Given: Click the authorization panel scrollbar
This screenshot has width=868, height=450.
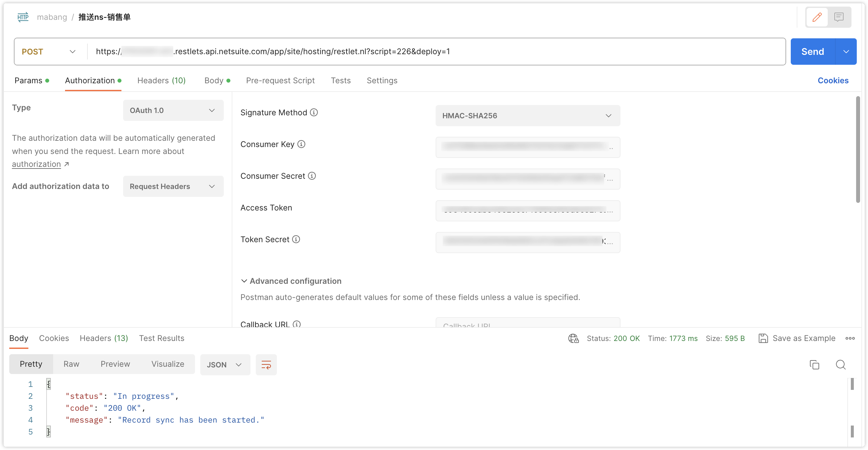Looking at the screenshot, I should [x=858, y=150].
